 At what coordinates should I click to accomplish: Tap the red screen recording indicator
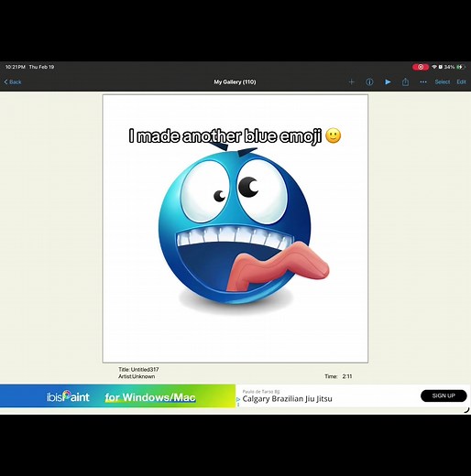click(421, 67)
